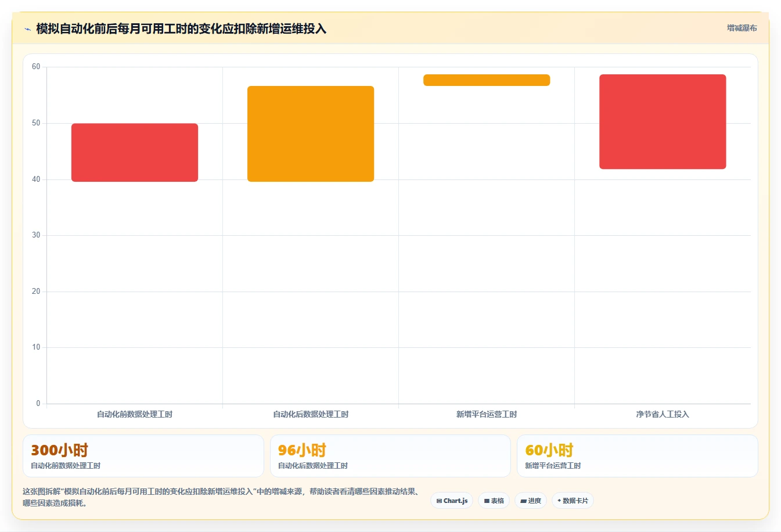
Task: Click the 300小时 data card
Action: coord(143,456)
